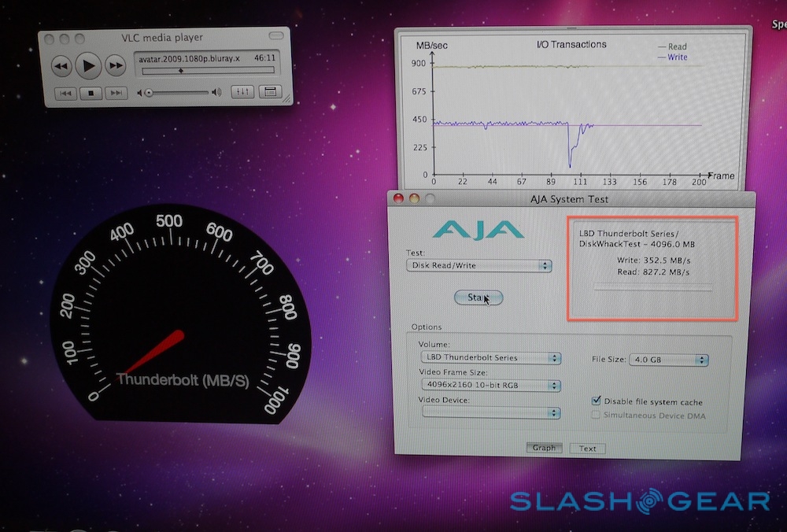The width and height of the screenshot is (787, 532).
Task: Click the VLC volume slider
Action: click(177, 93)
